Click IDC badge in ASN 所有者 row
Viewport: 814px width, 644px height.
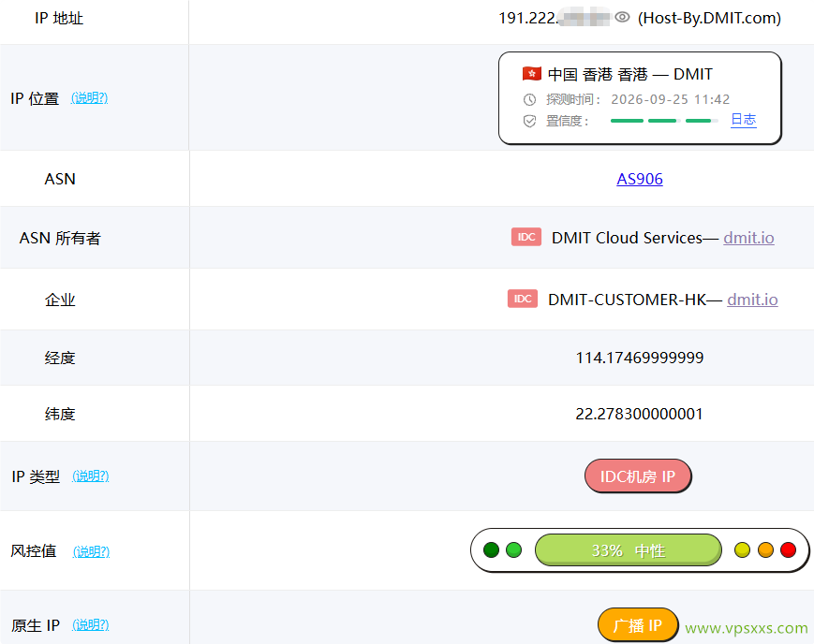[525, 237]
